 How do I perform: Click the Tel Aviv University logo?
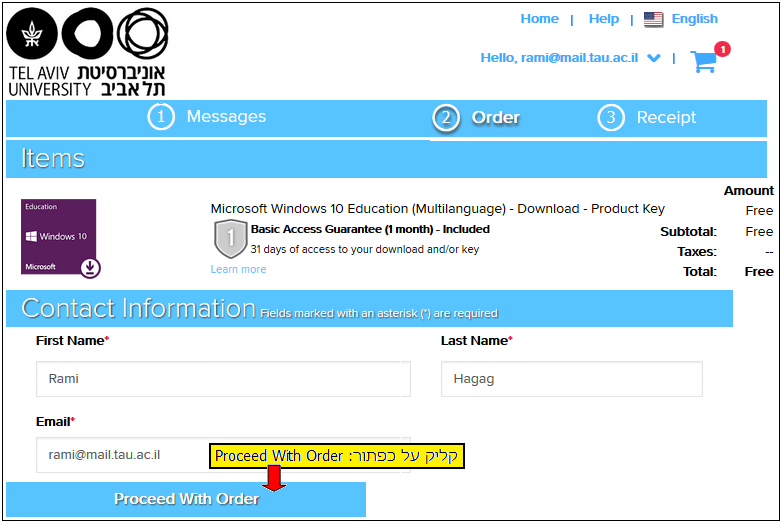pyautogui.click(x=87, y=52)
